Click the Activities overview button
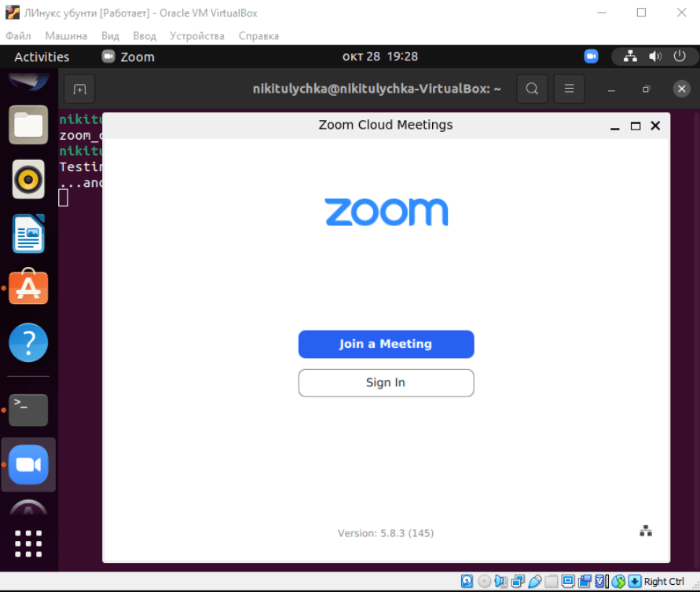This screenshot has width=700, height=592. click(42, 57)
